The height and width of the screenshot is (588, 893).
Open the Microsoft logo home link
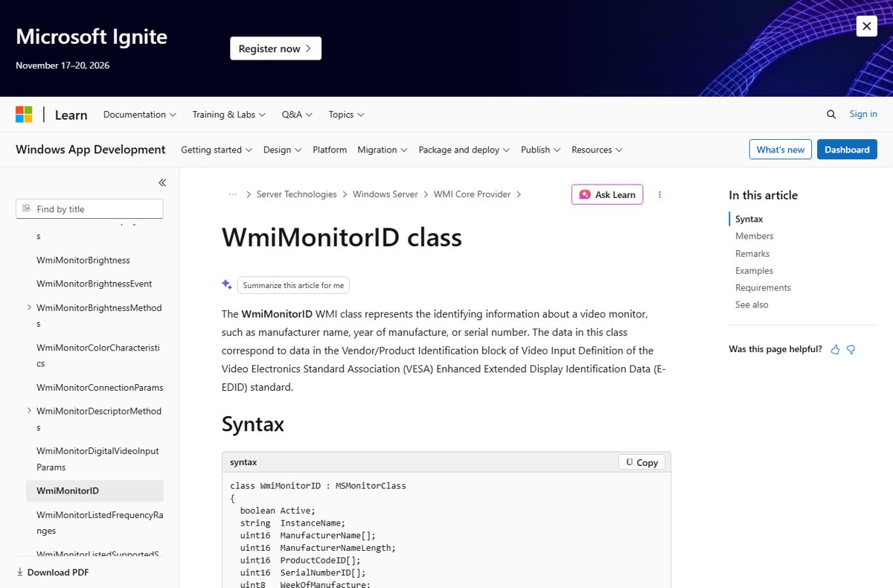point(24,115)
